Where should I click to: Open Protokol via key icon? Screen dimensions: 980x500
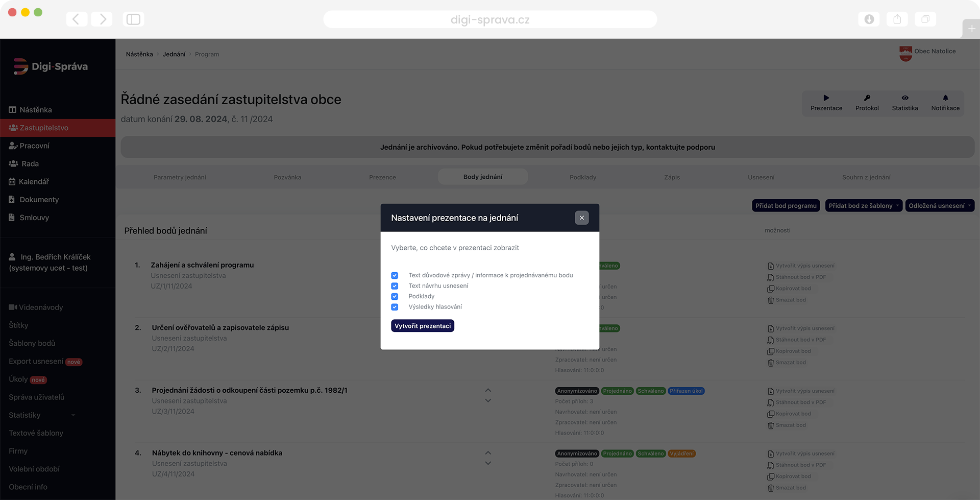(867, 98)
